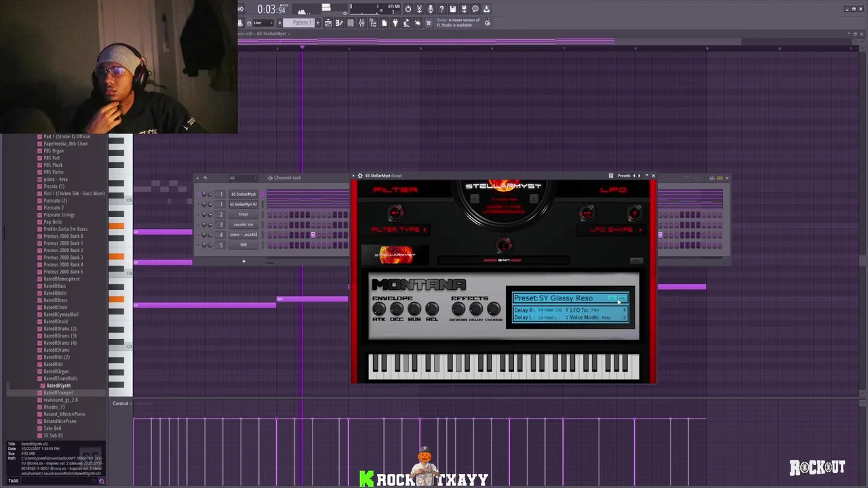
Task: Open the playlist view icon
Action: (328, 23)
